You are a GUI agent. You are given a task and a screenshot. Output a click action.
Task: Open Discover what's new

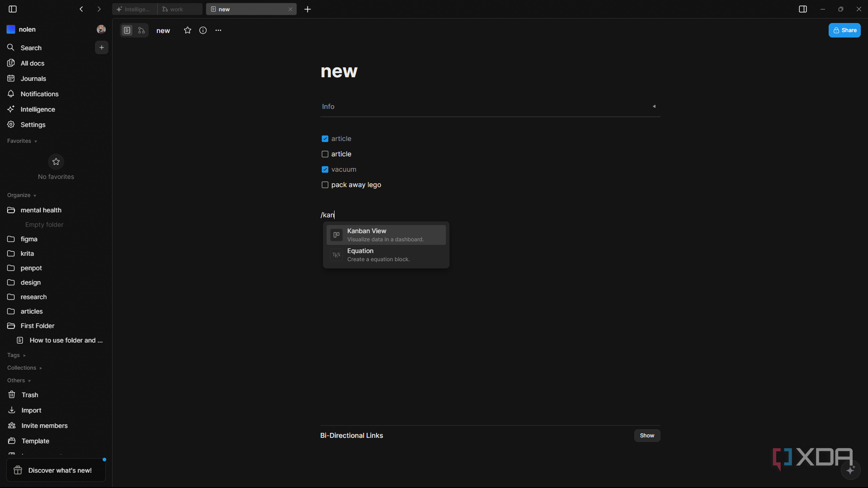(x=56, y=470)
